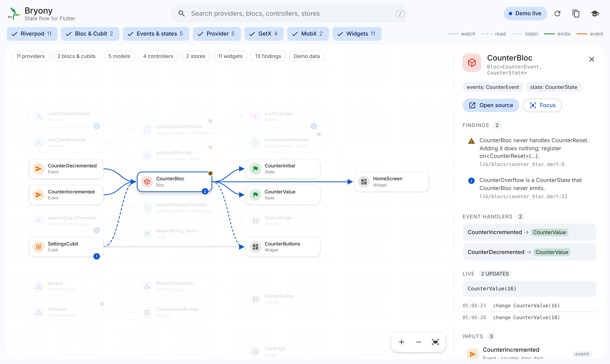Viewport: 610px width, 364px height.
Task: Select the HomeScreen widget node
Action: [391, 182]
